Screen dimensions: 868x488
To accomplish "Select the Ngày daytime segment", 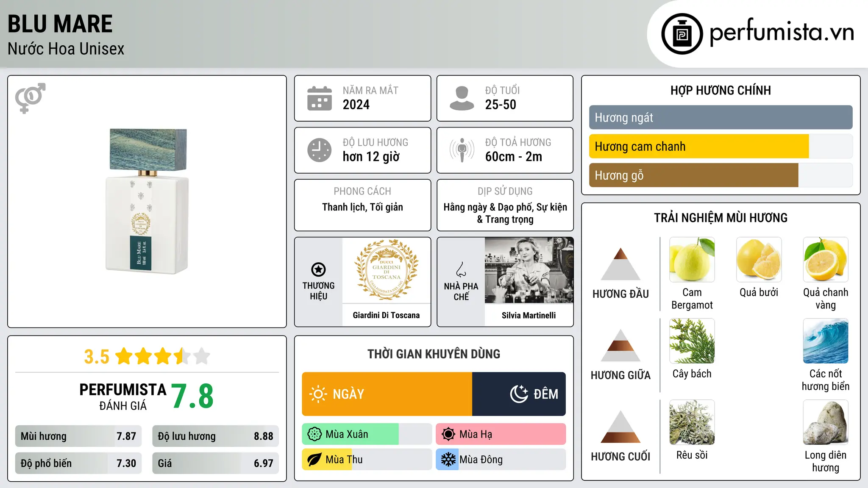I will 387,394.
